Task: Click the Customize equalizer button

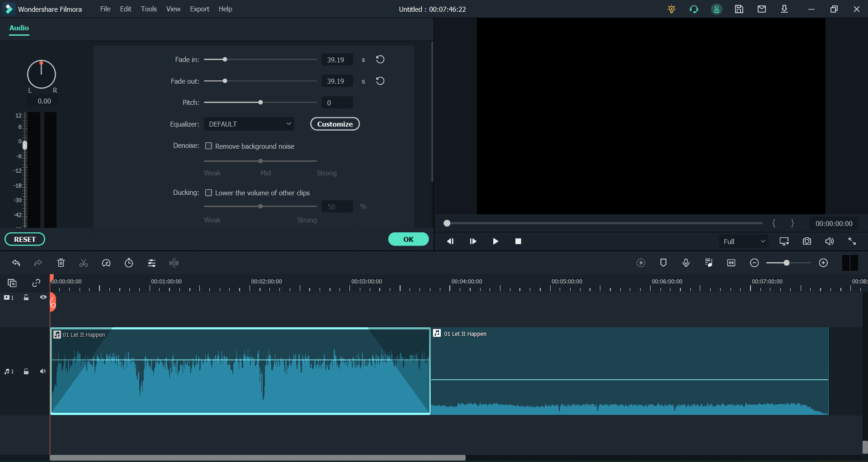Action: 335,124
